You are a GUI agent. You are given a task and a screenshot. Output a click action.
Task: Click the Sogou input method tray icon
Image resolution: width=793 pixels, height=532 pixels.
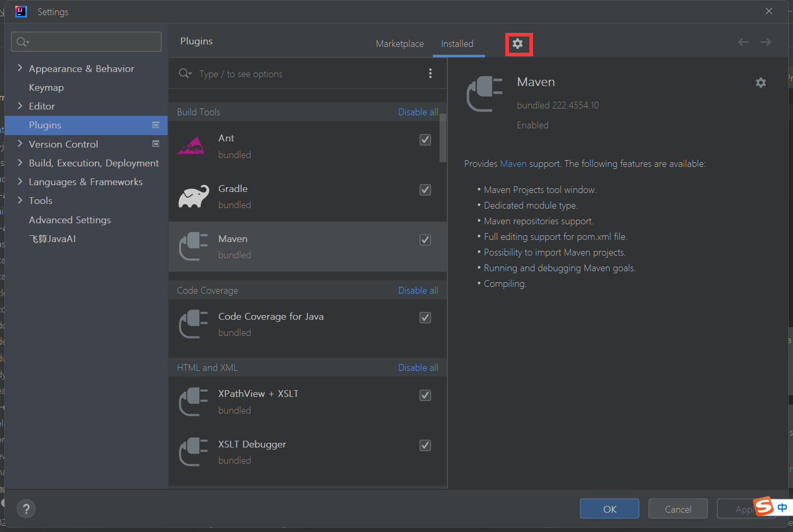click(x=764, y=506)
